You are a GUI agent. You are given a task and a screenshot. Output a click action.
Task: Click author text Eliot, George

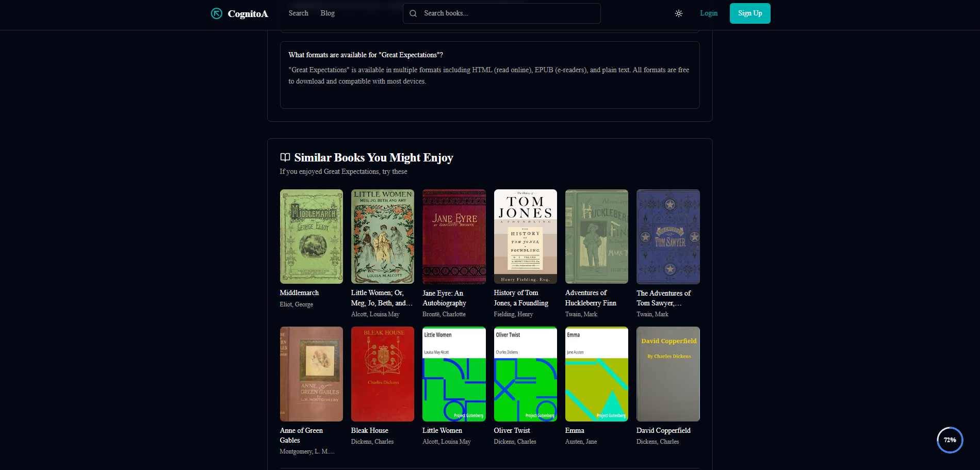(297, 304)
